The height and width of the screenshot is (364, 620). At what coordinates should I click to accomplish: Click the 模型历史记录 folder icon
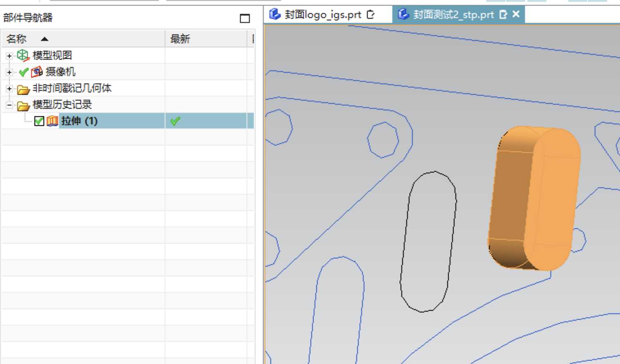(23, 106)
